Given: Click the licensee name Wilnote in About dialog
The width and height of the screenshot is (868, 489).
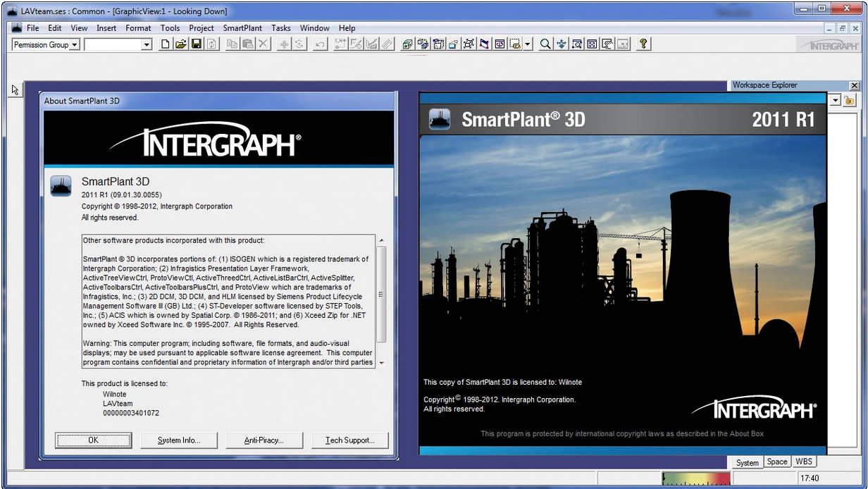Looking at the screenshot, I should [x=116, y=394].
